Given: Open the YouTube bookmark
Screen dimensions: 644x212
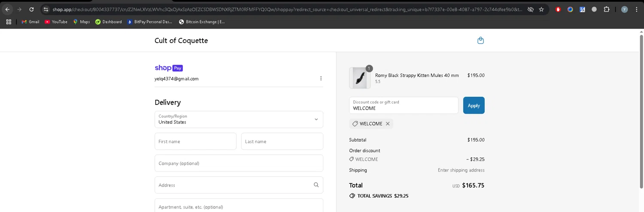Looking at the screenshot, I should 56,22.
